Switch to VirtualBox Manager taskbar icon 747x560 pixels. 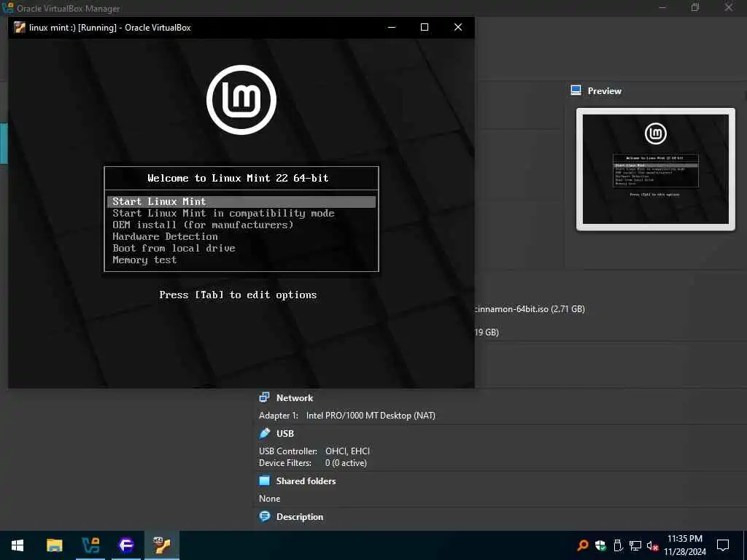pyautogui.click(x=90, y=545)
